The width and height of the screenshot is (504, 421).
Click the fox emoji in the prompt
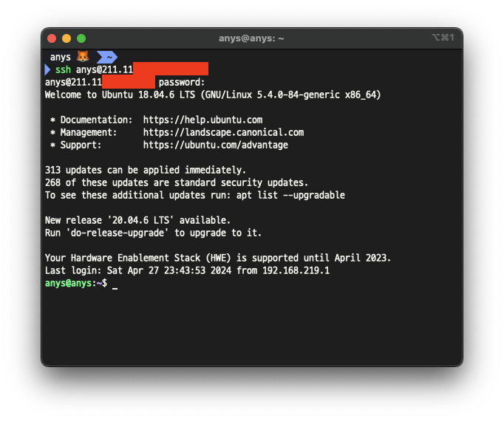point(83,57)
